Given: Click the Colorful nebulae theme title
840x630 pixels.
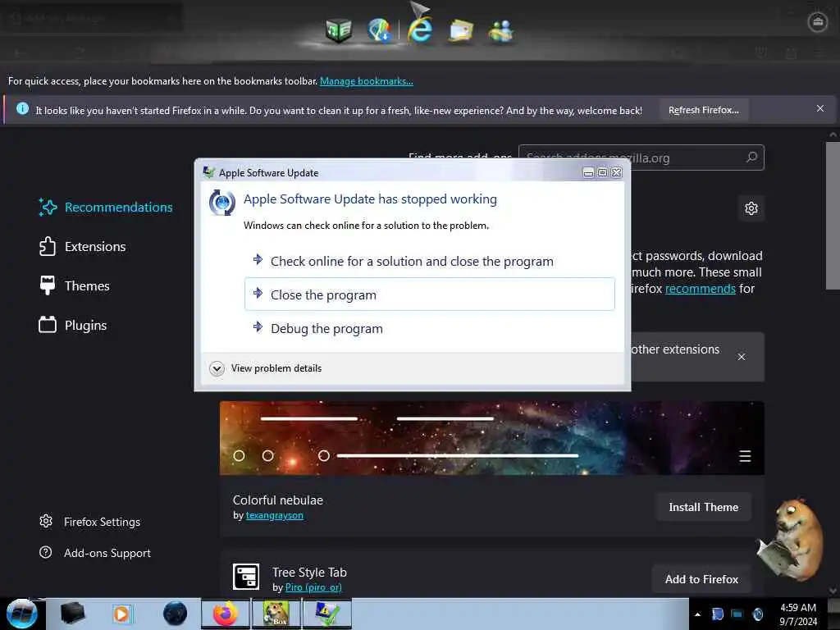Looking at the screenshot, I should (x=277, y=500).
